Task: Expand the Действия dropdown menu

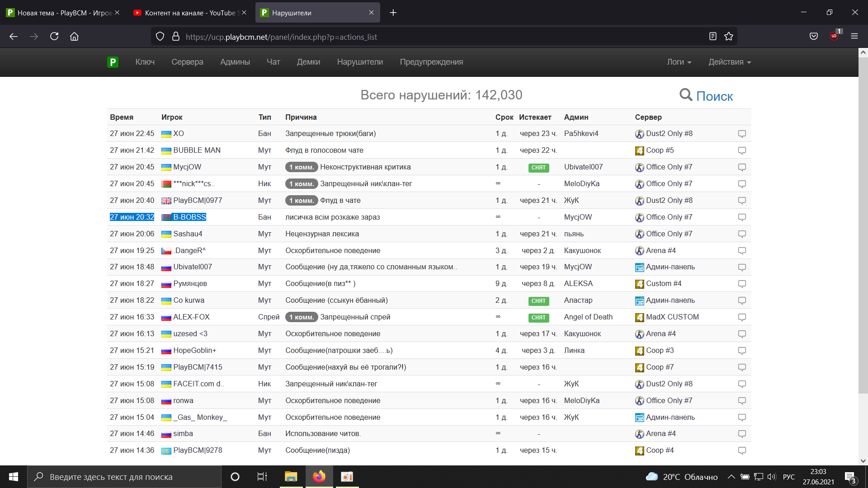Action: click(x=730, y=62)
